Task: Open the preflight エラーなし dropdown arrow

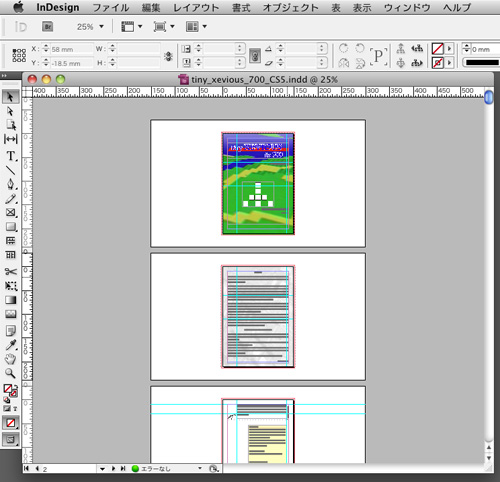Action: (x=200, y=468)
